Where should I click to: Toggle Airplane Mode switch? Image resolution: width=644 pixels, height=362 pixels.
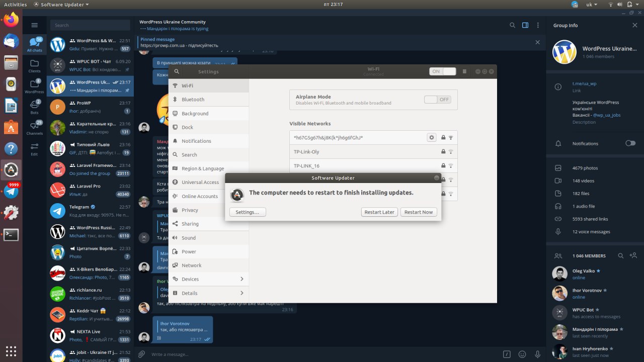[x=437, y=100]
